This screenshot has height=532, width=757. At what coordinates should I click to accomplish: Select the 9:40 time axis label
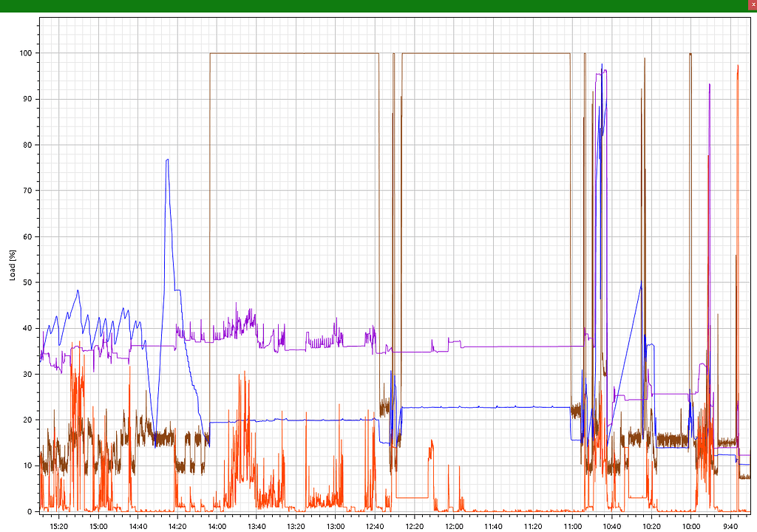tap(730, 526)
